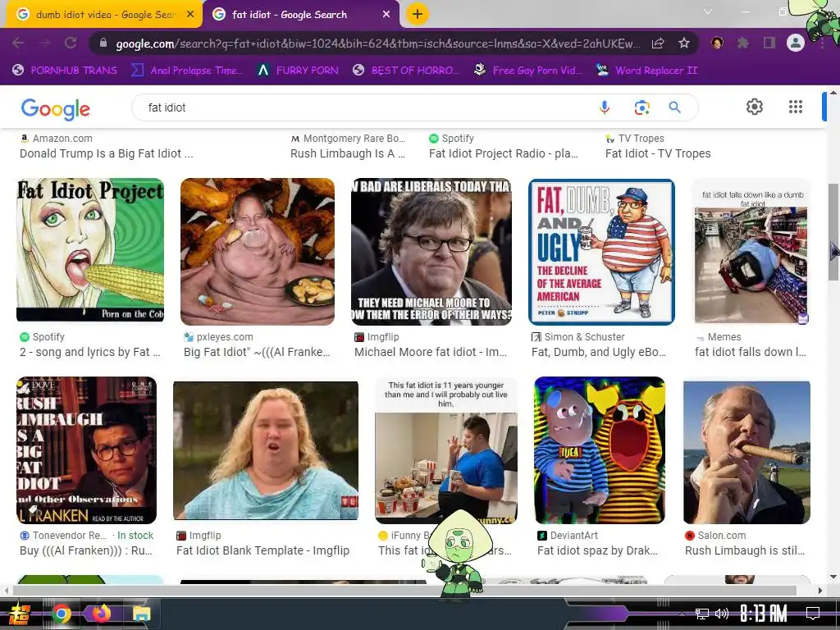Screen dimensions: 840x630
Task: Open Google quick settings gear
Action: [x=755, y=107]
